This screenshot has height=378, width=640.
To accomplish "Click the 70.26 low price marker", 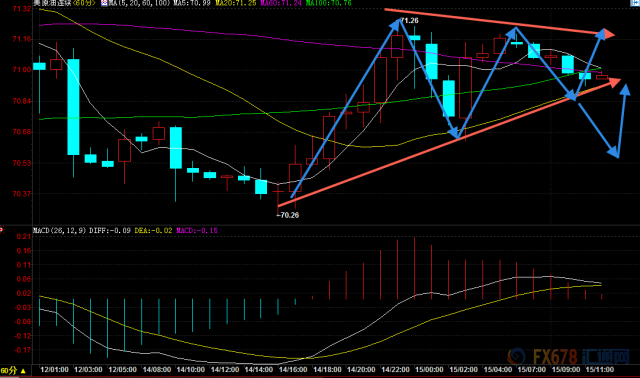I will tap(288, 215).
